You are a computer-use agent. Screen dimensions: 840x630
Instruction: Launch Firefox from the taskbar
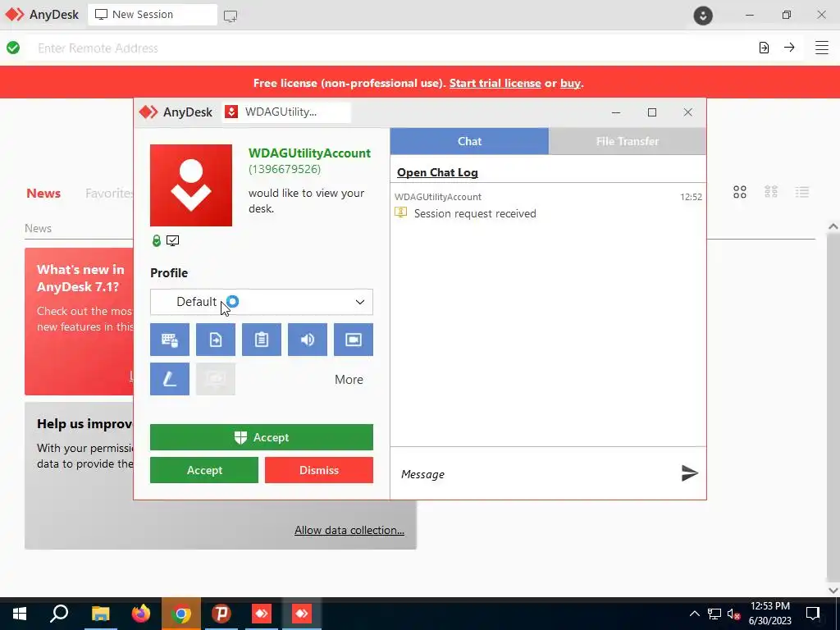[x=141, y=614]
